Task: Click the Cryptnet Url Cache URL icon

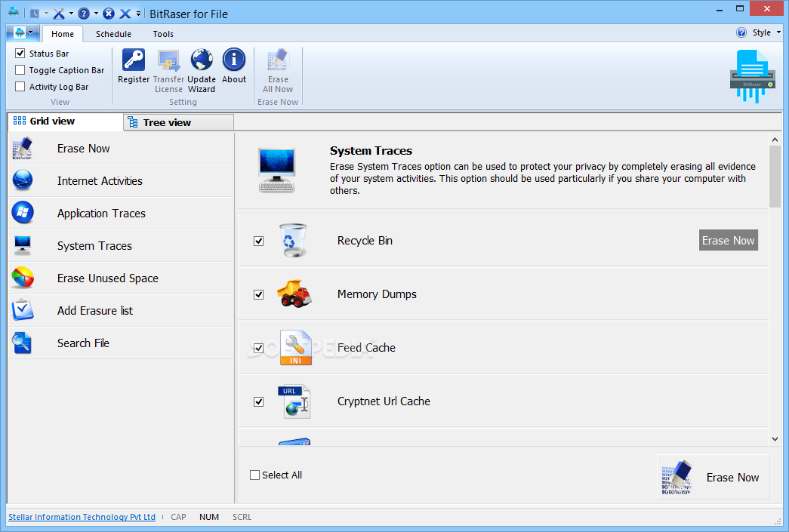Action: click(x=294, y=401)
